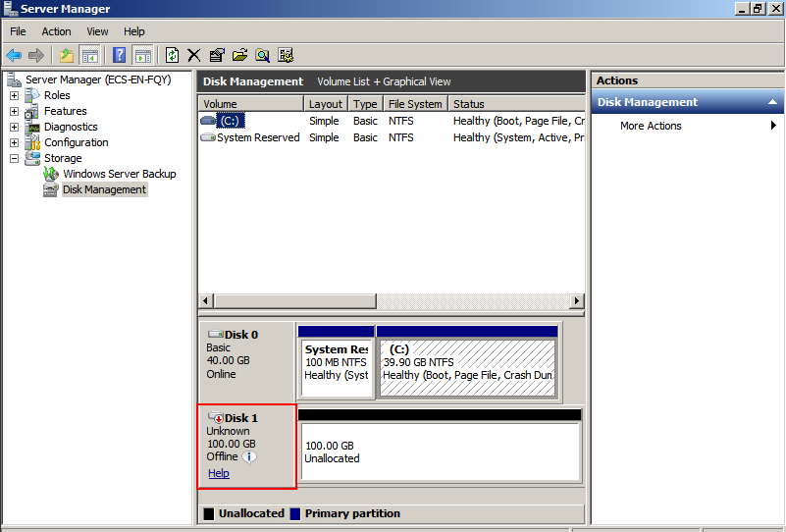Click the volume list scroll right arrow
This screenshot has width=786, height=532.
click(576, 301)
